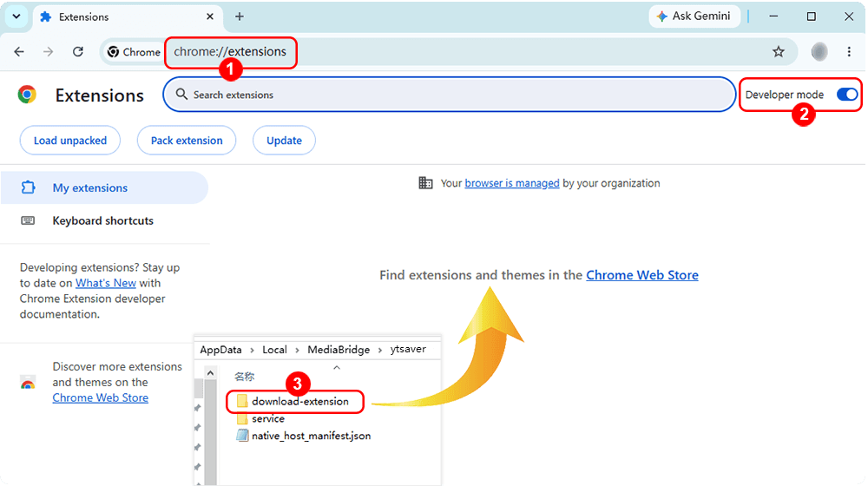Click the Chrome site info chip

click(x=134, y=52)
